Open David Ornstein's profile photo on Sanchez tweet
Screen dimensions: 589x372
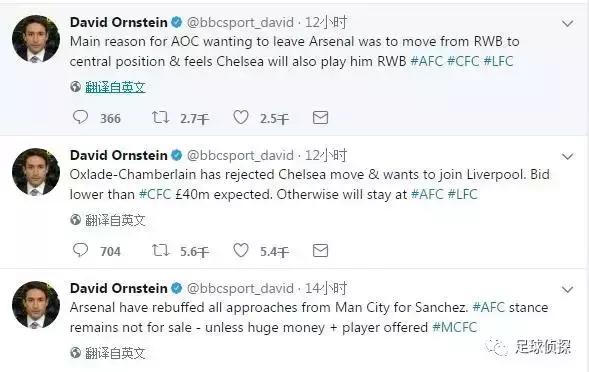tap(36, 305)
